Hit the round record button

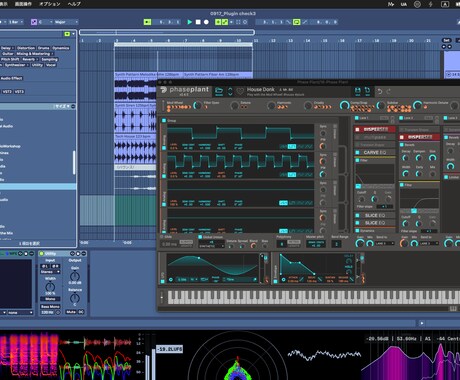coord(206,22)
